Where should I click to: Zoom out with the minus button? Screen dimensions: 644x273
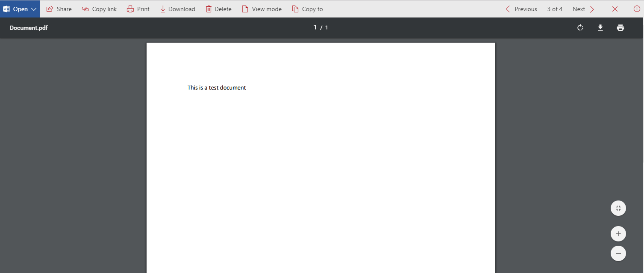coord(618,253)
